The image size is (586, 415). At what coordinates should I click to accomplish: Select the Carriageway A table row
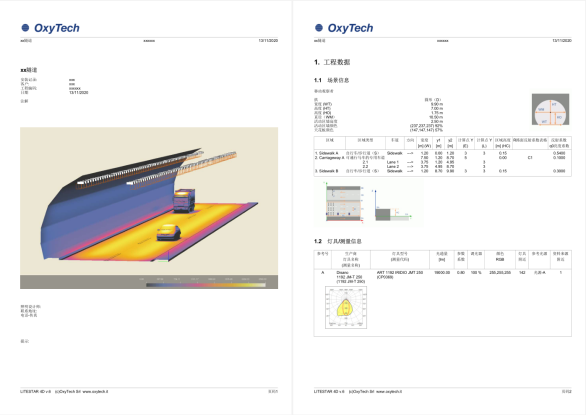coord(442,157)
